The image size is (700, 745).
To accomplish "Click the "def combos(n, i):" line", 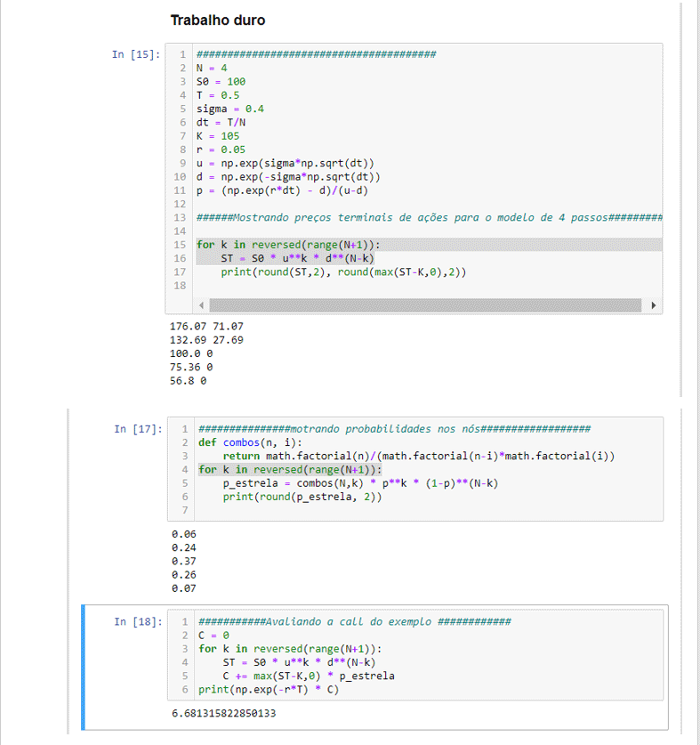I will coord(250,442).
